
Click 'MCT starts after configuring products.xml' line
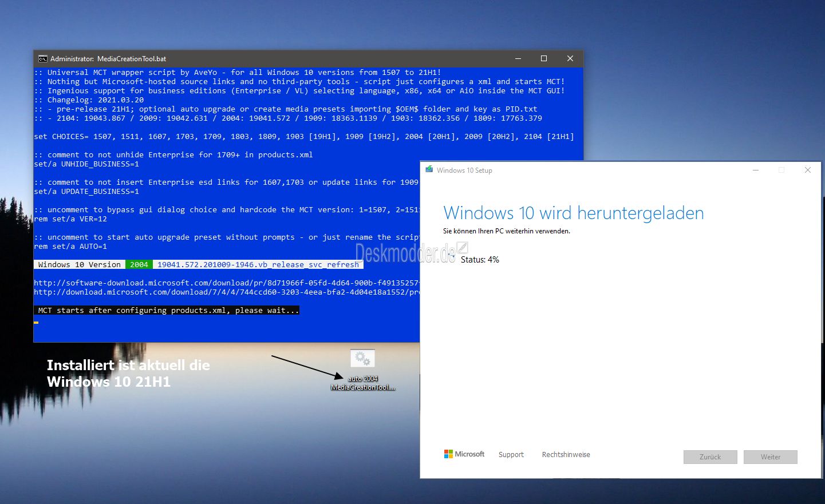[x=167, y=310]
